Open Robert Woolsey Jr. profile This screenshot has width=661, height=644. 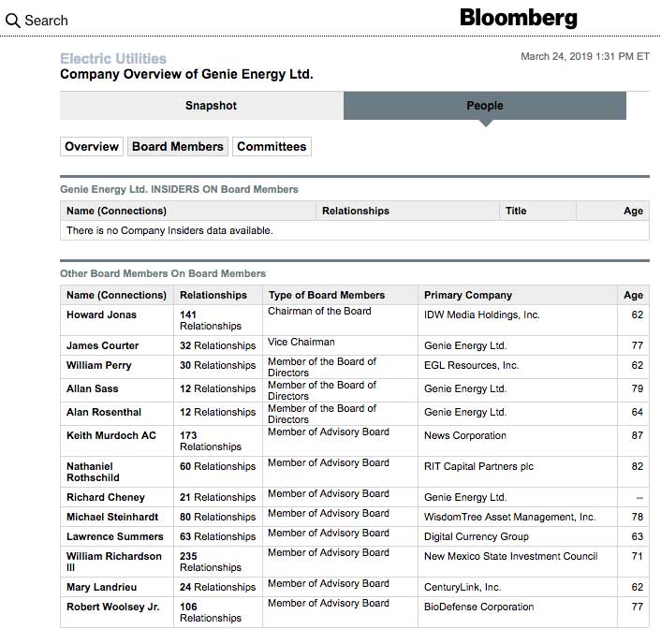(113, 607)
